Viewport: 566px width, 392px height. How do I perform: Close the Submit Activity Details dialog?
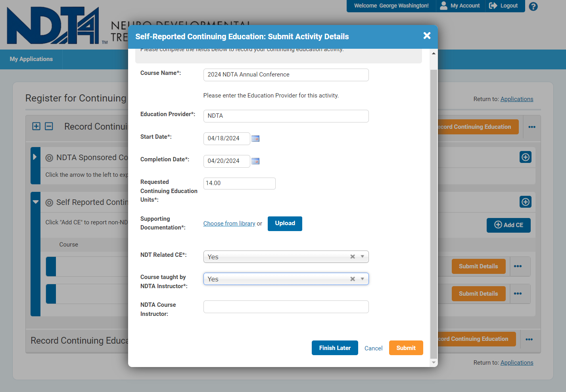point(427,36)
